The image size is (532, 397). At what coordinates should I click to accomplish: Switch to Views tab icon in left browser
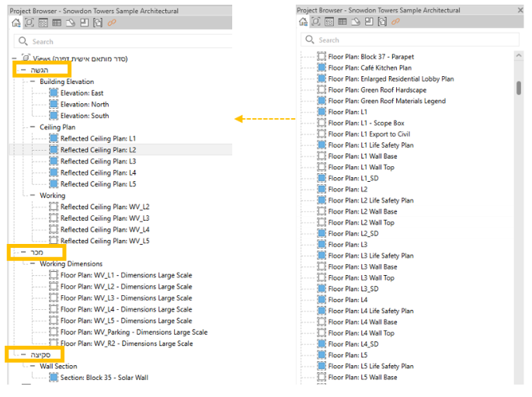(x=30, y=23)
